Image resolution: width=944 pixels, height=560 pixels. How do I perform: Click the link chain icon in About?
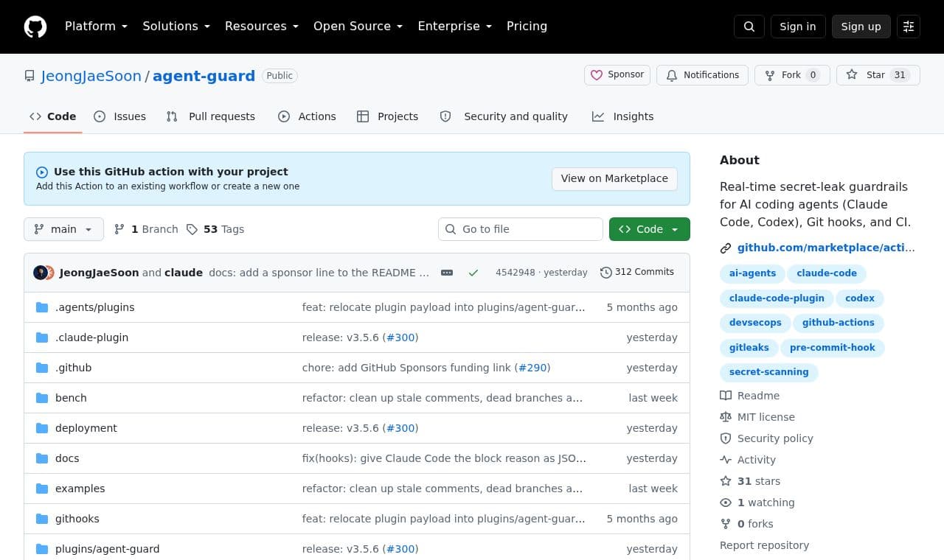(726, 248)
